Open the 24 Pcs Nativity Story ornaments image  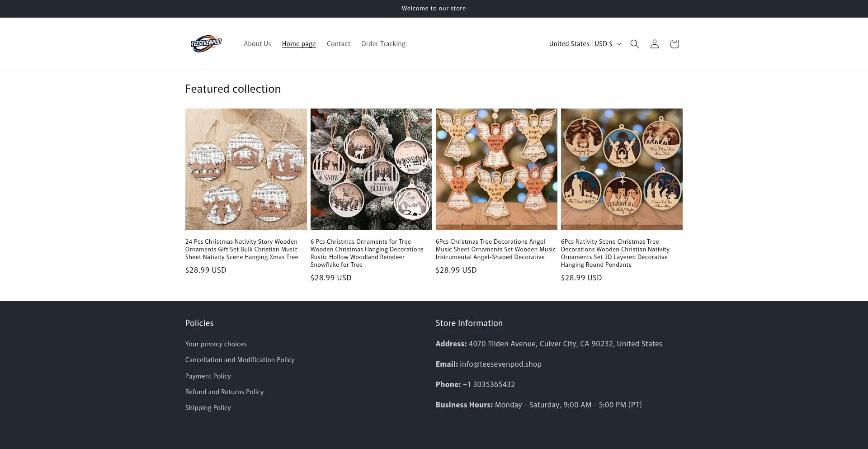(246, 169)
